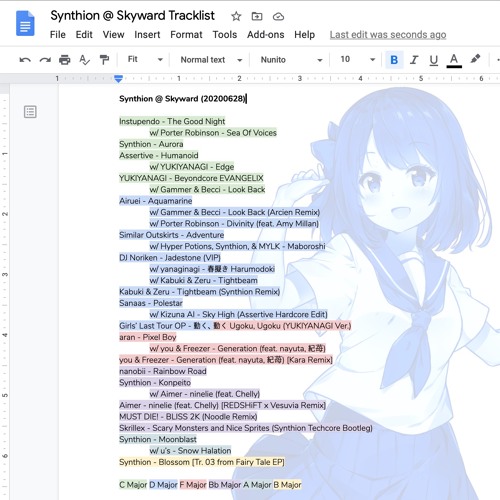This screenshot has width=500, height=500.
Task: Toggle italic formatting
Action: [x=414, y=60]
